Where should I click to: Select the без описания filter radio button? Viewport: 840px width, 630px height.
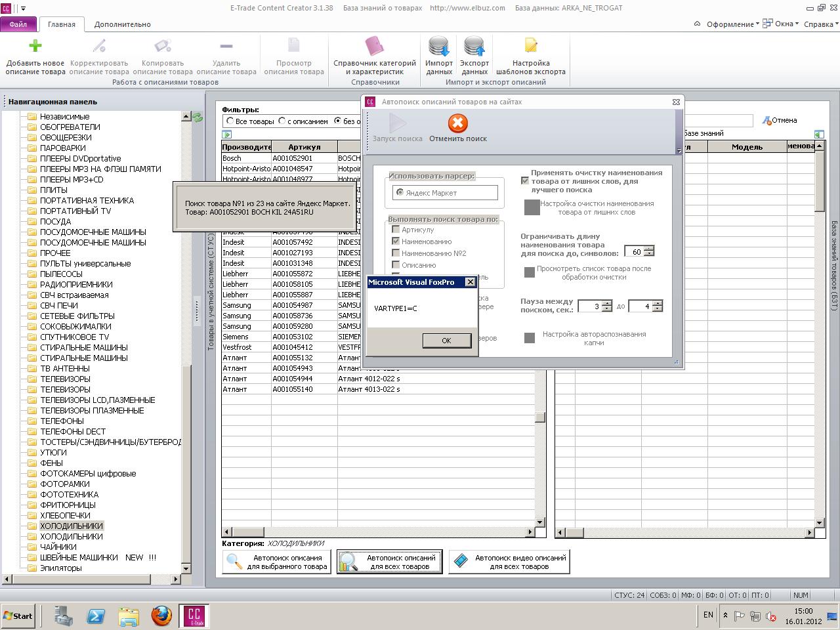point(337,121)
